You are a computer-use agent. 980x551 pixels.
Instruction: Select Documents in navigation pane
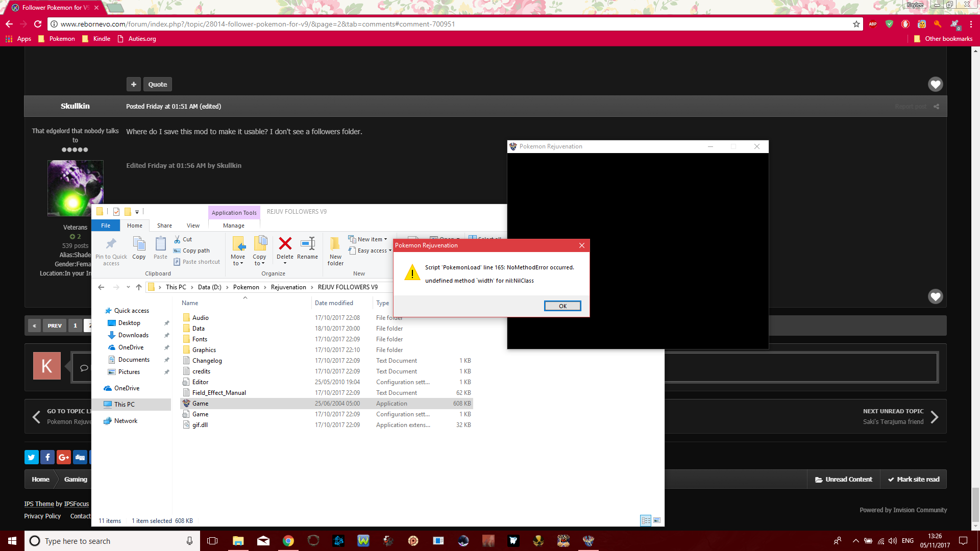134,360
